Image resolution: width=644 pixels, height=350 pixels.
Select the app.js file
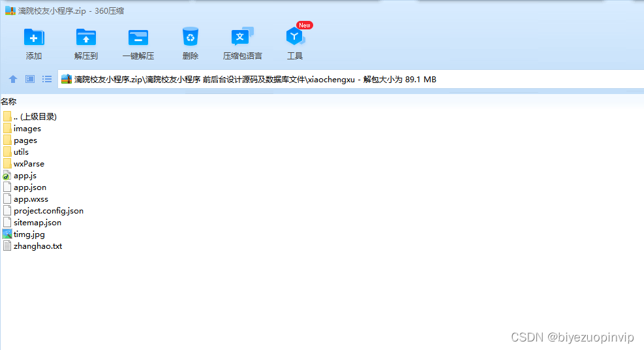pyautogui.click(x=20, y=176)
